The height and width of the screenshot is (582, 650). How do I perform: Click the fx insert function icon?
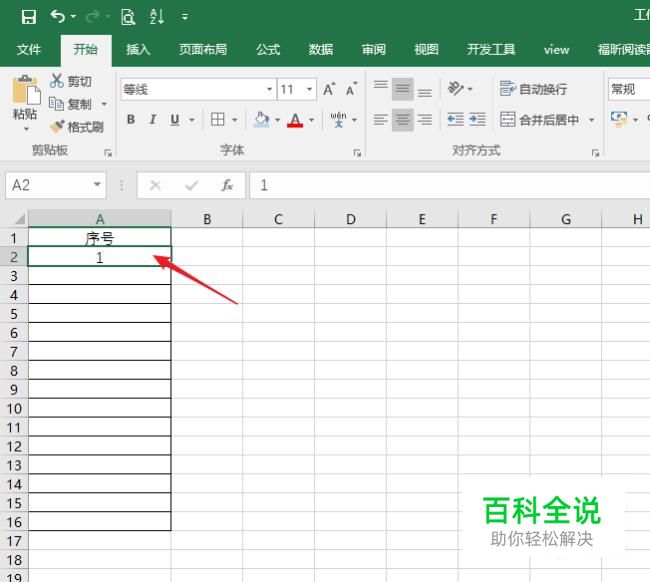227,185
